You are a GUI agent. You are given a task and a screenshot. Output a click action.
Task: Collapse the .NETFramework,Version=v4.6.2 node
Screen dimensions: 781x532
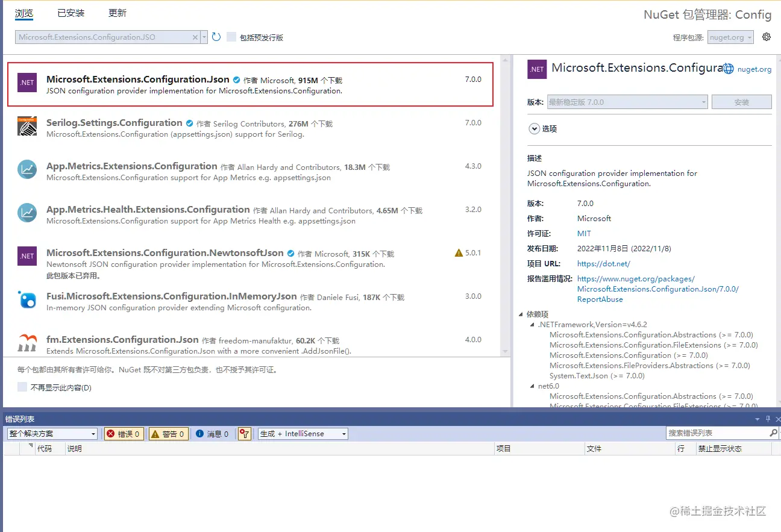533,324
